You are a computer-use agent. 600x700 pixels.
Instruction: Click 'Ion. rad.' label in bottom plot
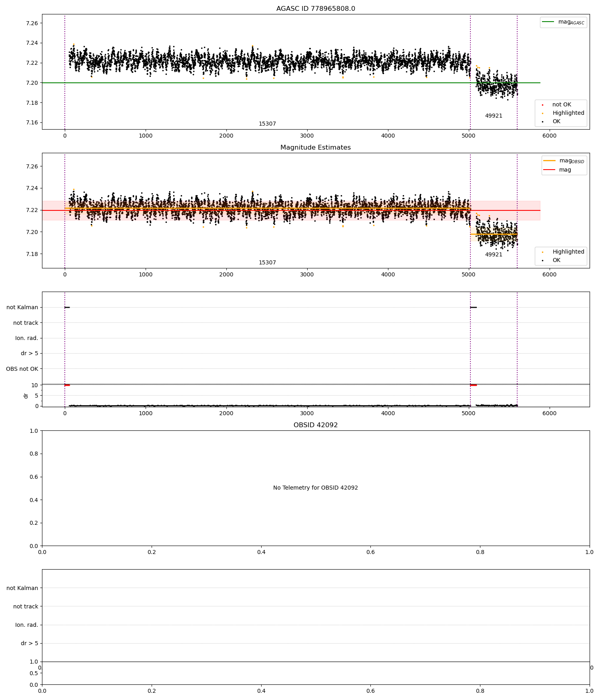[27, 625]
